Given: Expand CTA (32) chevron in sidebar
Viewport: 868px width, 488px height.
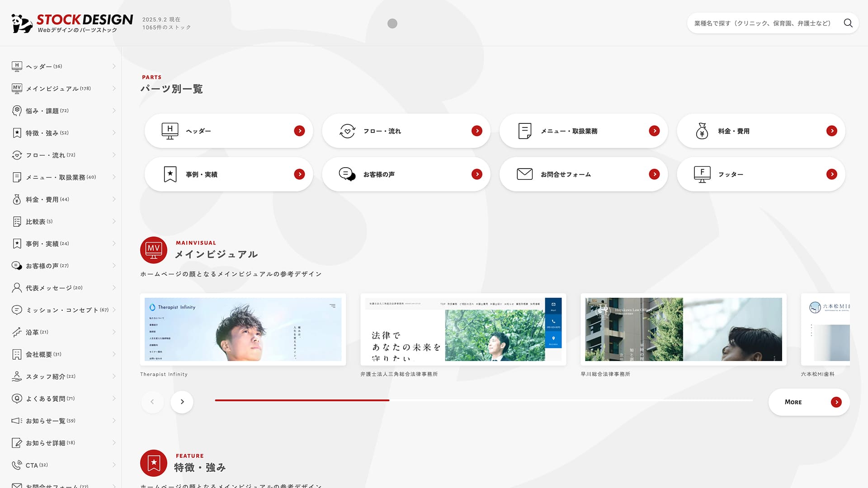Looking at the screenshot, I should coord(114,465).
